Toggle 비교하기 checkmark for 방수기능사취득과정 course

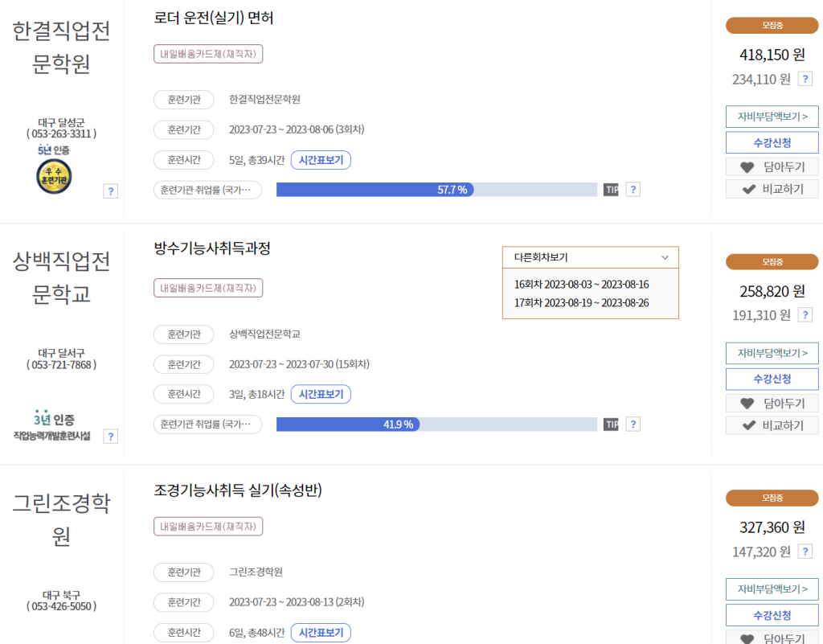click(772, 425)
